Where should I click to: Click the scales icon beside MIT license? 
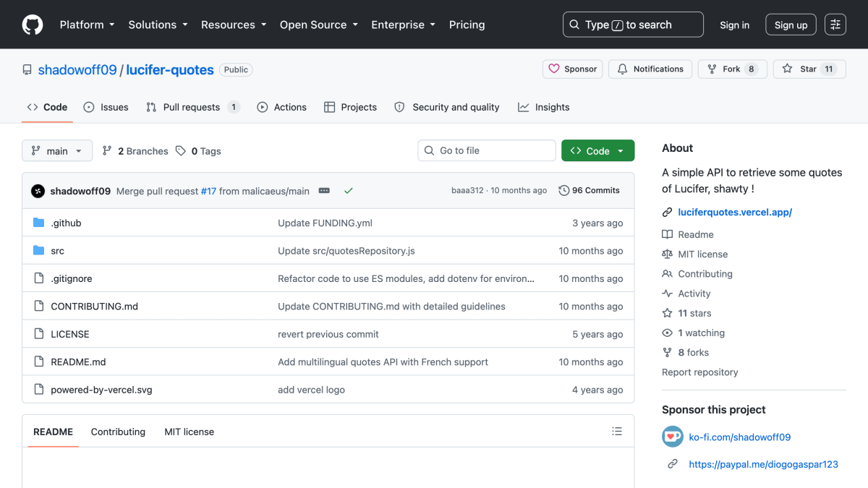click(x=667, y=254)
